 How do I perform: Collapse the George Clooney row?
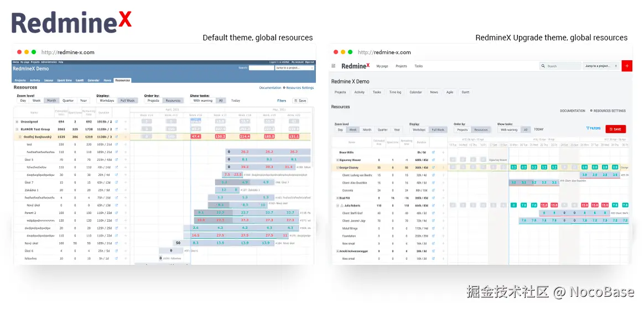337,167
